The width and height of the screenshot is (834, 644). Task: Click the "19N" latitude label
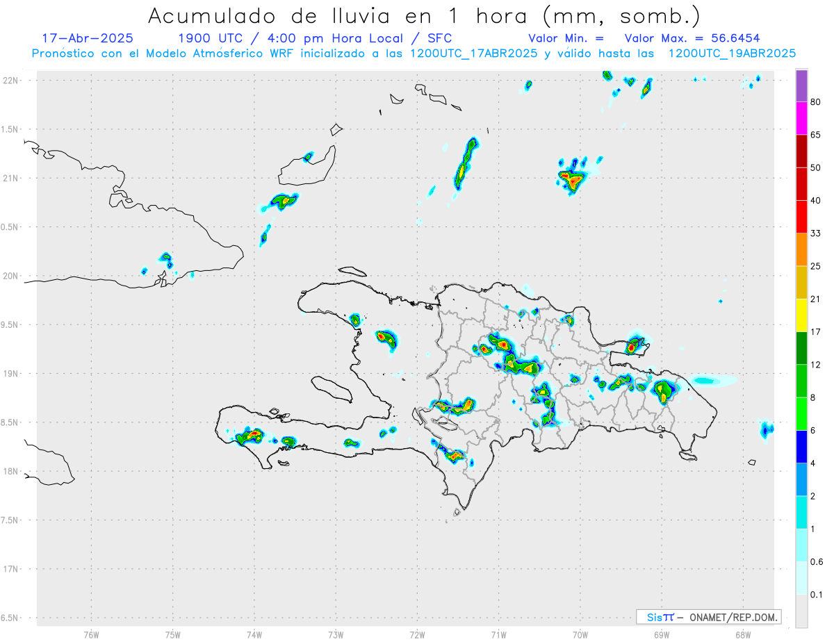point(10,374)
